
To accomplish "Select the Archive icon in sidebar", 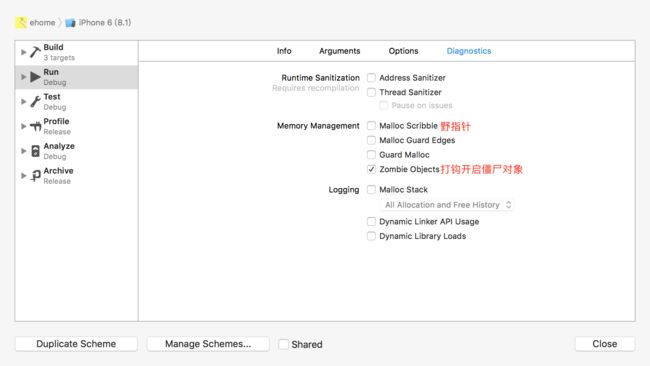I will pyautogui.click(x=36, y=175).
